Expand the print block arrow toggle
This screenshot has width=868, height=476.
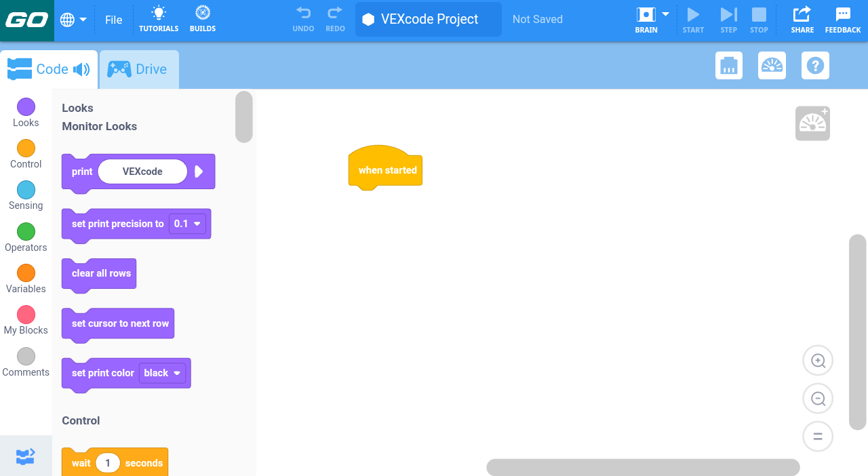(199, 172)
